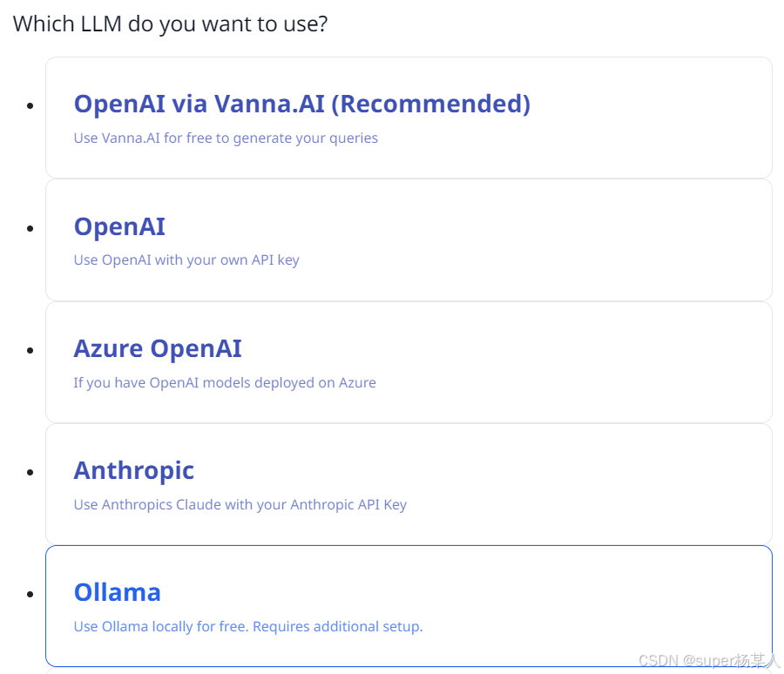The height and width of the screenshot is (674, 784).
Task: Click 'OpenAI models deployed on Azure' description
Action: [225, 382]
